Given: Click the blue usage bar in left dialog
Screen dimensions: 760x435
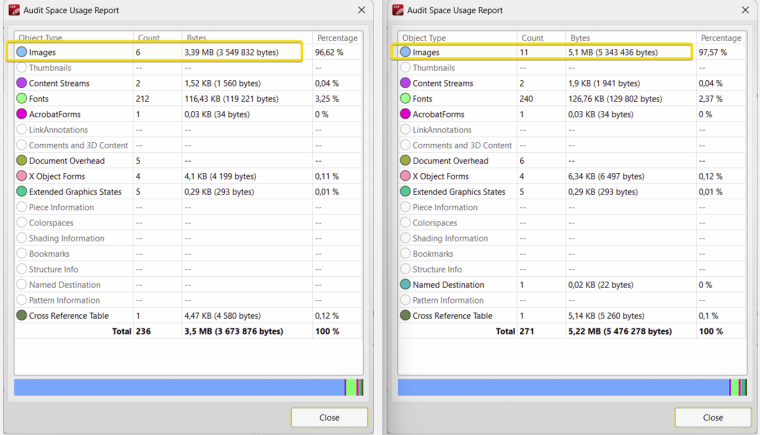Looking at the screenshot, I should pos(178,387).
